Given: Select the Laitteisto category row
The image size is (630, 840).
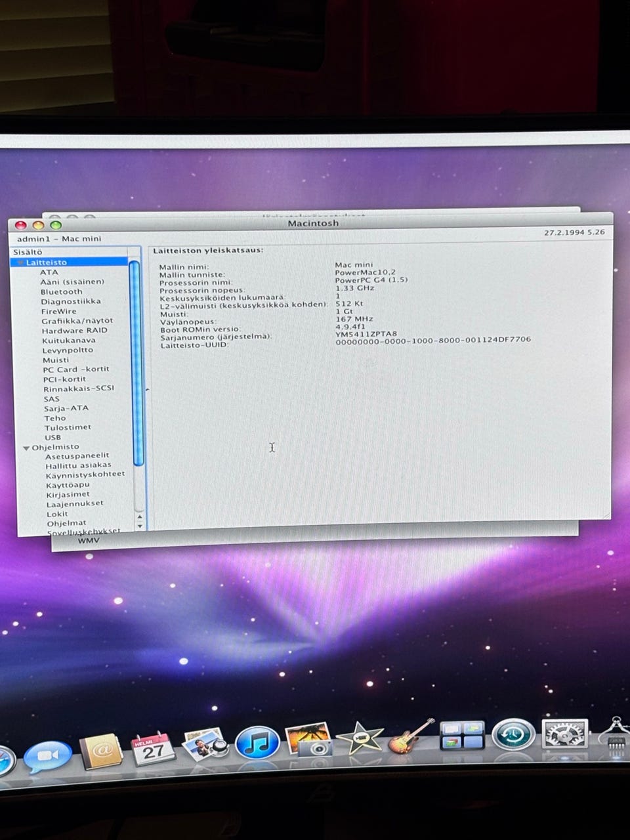Looking at the screenshot, I should [x=70, y=262].
